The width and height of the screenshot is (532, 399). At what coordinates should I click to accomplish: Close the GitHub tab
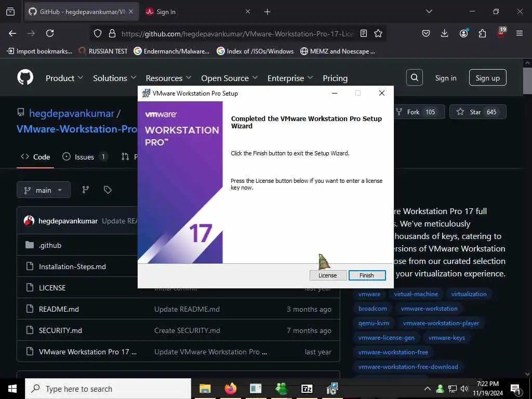pos(131,11)
